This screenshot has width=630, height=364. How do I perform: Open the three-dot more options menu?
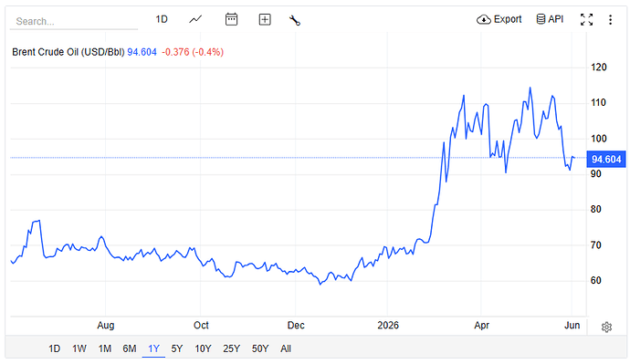coord(610,20)
